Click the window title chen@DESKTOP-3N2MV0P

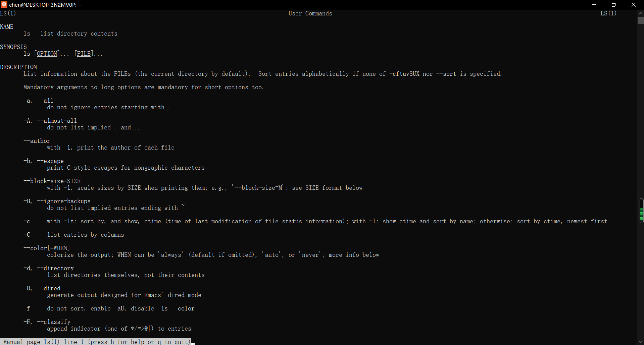(45, 5)
